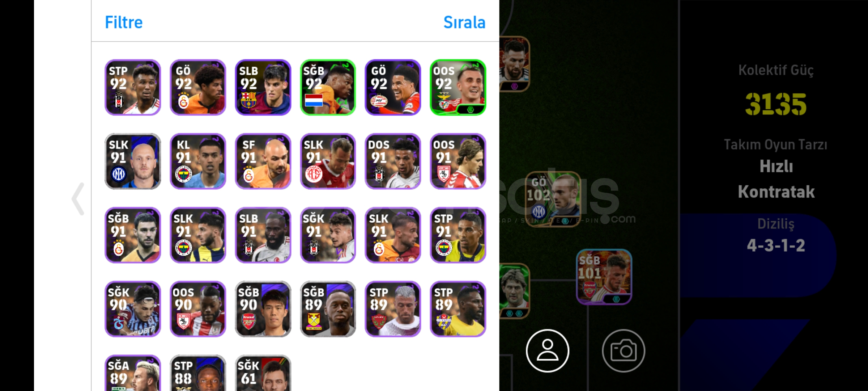The height and width of the screenshot is (391, 868).
Task: Choose the STP 92 Beşiktaş player card
Action: pyautogui.click(x=133, y=87)
